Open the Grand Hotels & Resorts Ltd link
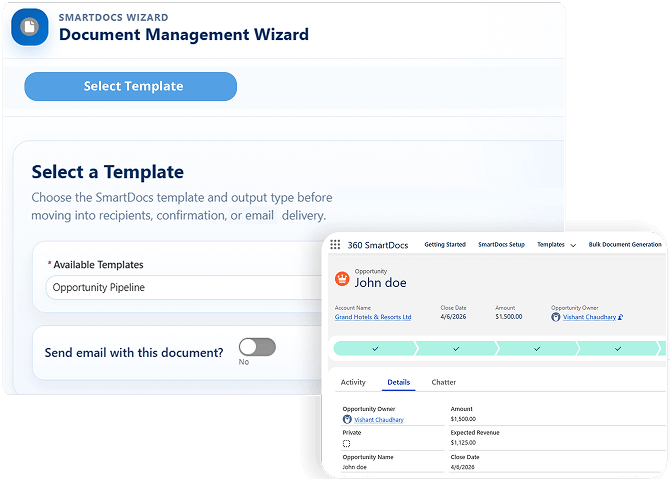Viewport: 670px width, 479px height. pyautogui.click(x=373, y=317)
